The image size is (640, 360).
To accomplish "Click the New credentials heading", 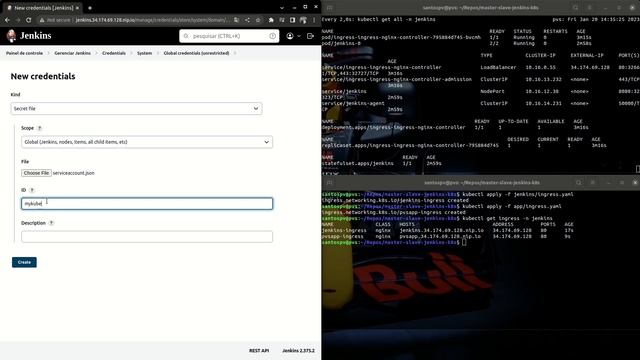I will pyautogui.click(x=43, y=76).
